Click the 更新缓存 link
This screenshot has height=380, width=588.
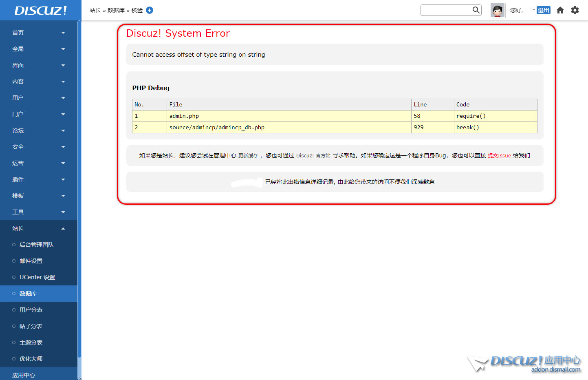point(248,156)
